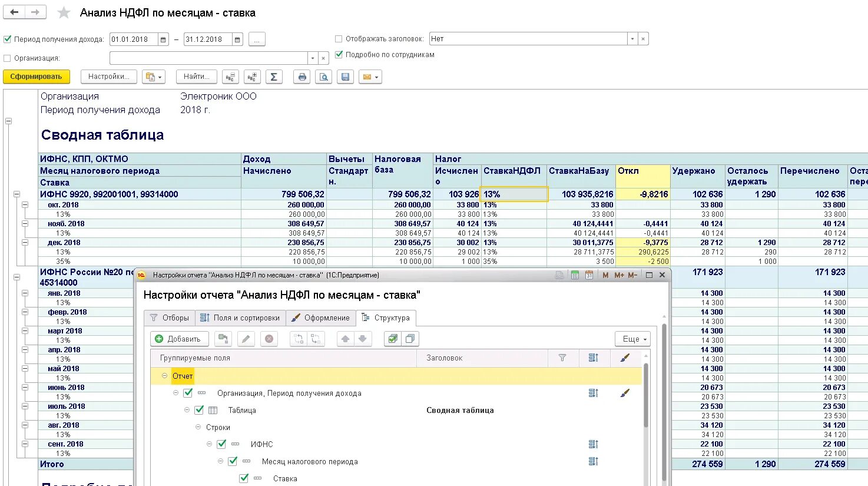Open calendar for start date 01.01.2018
Screen dimensions: 868x486
coord(163,39)
